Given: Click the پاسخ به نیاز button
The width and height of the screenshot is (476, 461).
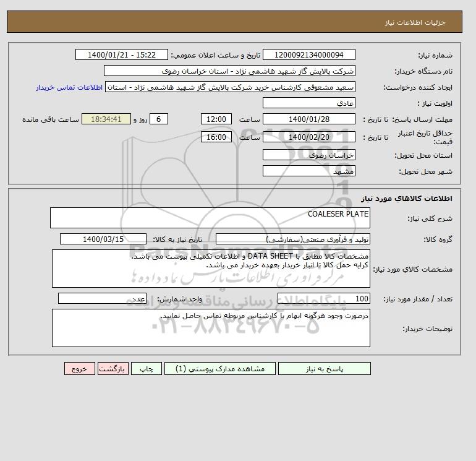Looking at the screenshot, I should (324, 369).
